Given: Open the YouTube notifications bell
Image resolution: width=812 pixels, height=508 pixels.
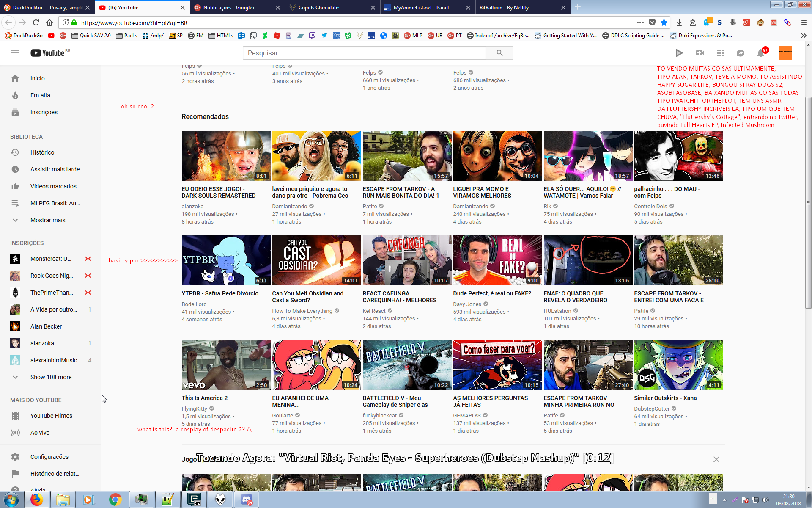Looking at the screenshot, I should tap(761, 53).
